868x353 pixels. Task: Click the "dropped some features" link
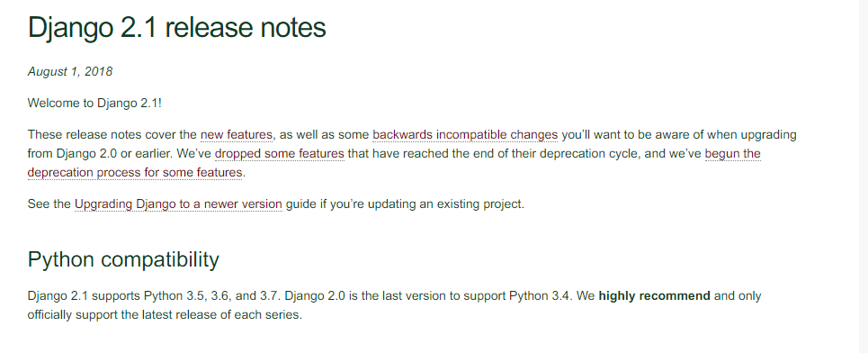(x=280, y=153)
